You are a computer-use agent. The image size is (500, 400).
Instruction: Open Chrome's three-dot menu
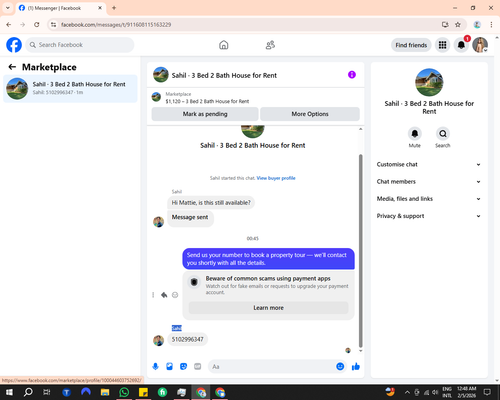point(491,25)
